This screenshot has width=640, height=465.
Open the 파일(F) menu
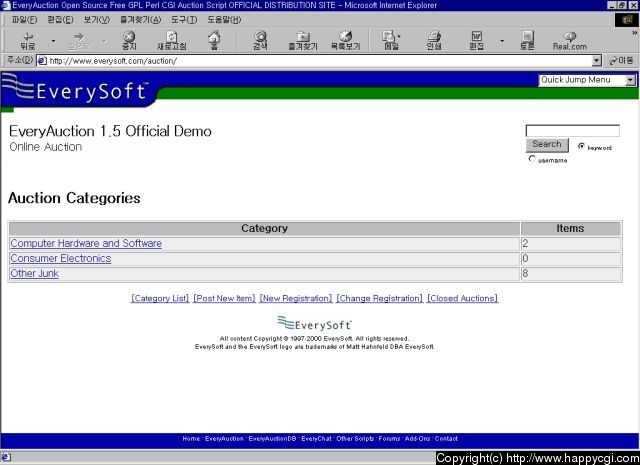click(x=24, y=20)
